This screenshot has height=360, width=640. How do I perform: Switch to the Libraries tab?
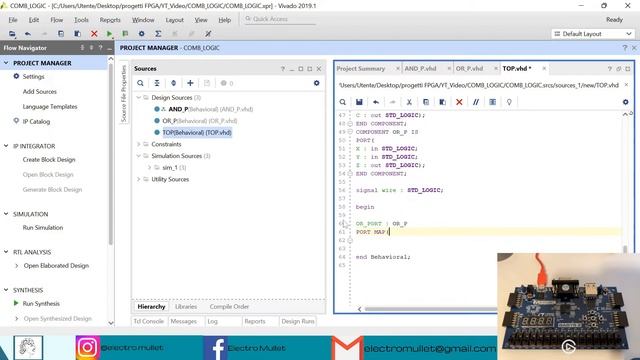[x=186, y=307]
